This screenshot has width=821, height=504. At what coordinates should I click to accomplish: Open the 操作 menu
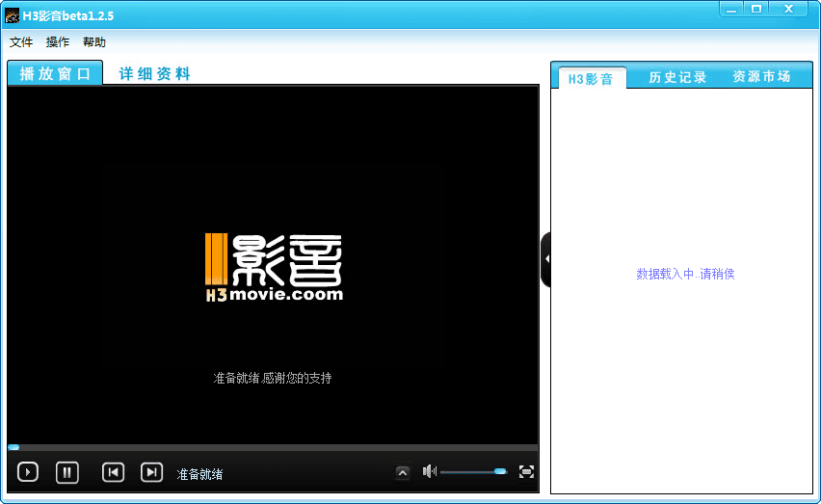tap(58, 42)
